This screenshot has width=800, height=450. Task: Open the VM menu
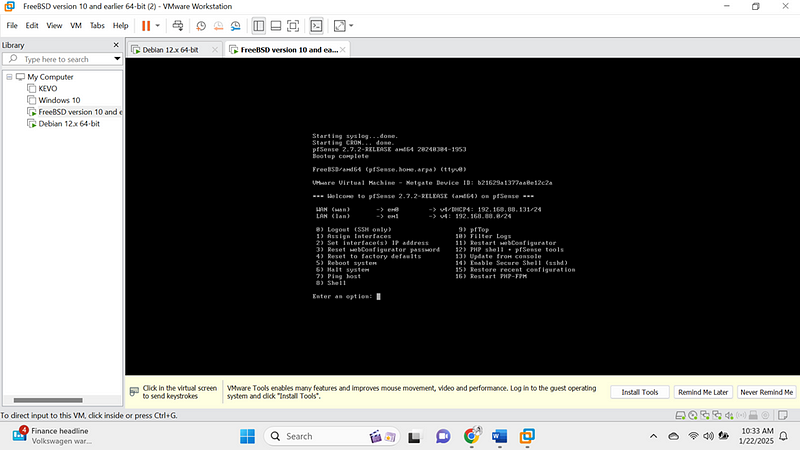pos(76,26)
